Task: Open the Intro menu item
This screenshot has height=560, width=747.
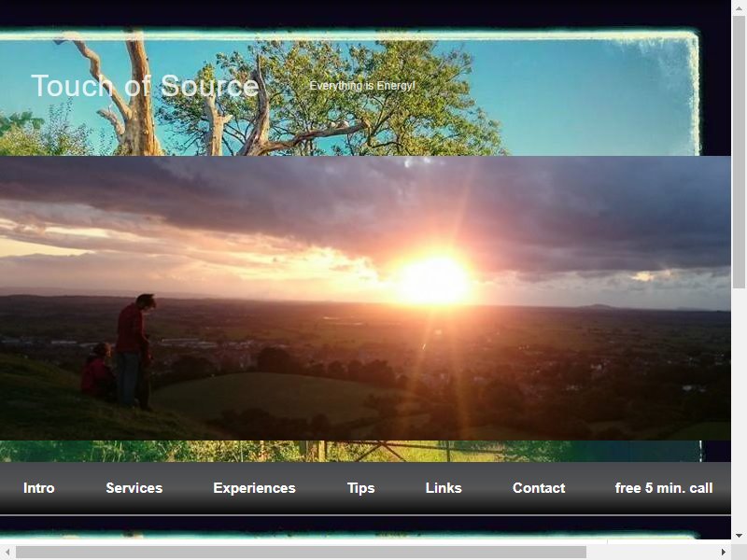Action: pos(38,488)
